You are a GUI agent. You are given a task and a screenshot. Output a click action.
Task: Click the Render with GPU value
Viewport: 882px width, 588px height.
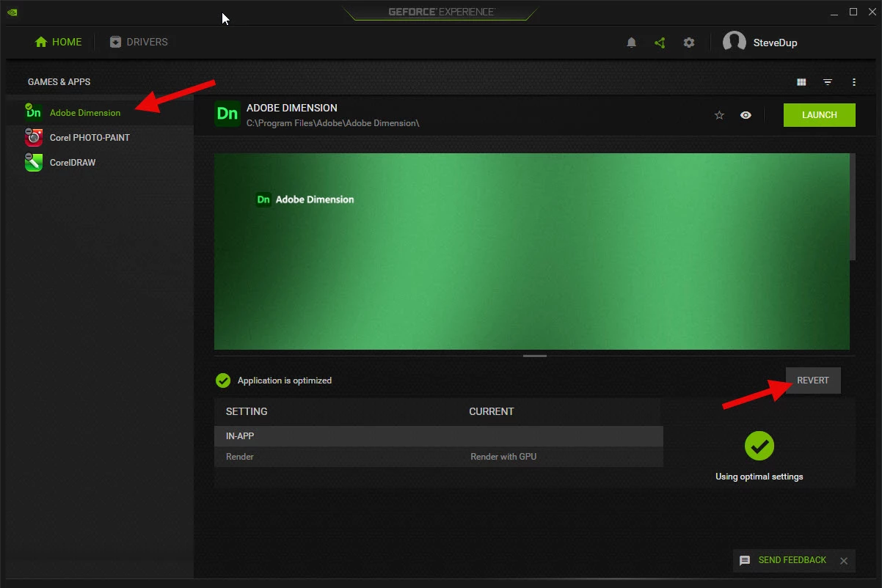point(503,457)
